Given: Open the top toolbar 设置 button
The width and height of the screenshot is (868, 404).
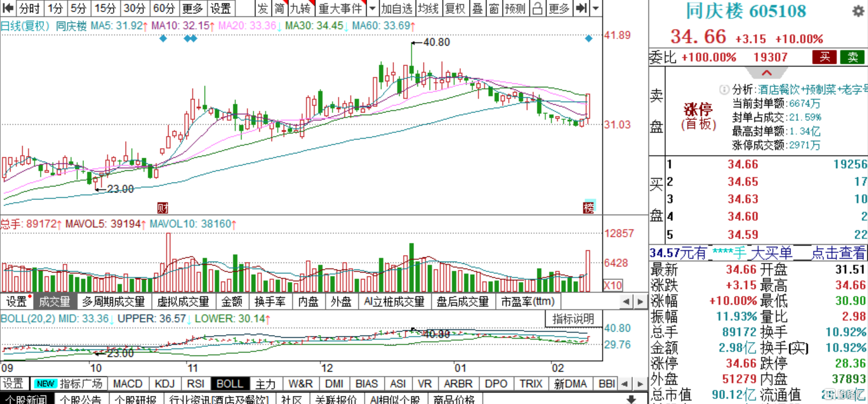Looking at the screenshot, I should 221,8.
